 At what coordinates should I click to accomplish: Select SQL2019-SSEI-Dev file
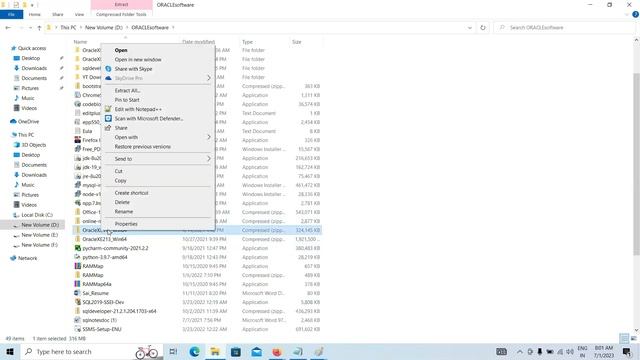tap(103, 302)
